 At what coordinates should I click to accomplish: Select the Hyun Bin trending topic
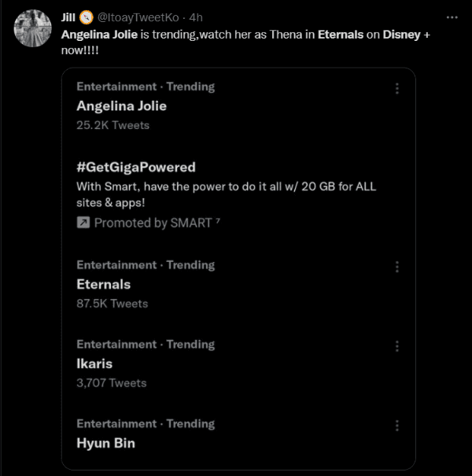105,443
